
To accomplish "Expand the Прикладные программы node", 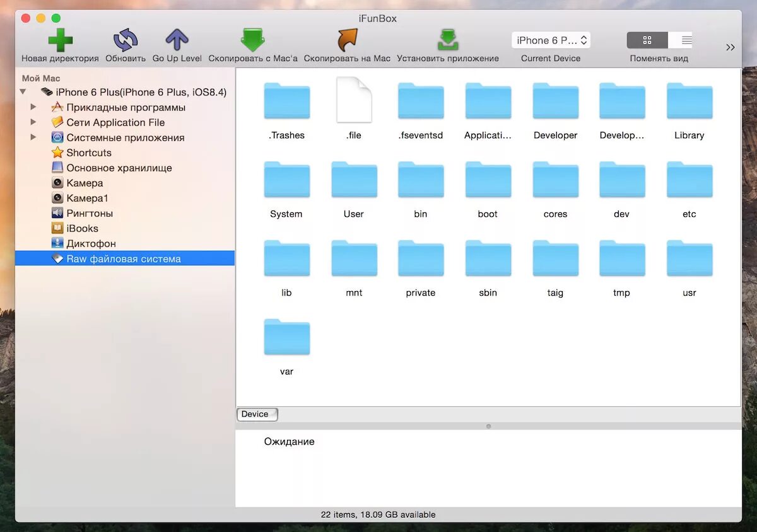I will pyautogui.click(x=33, y=107).
